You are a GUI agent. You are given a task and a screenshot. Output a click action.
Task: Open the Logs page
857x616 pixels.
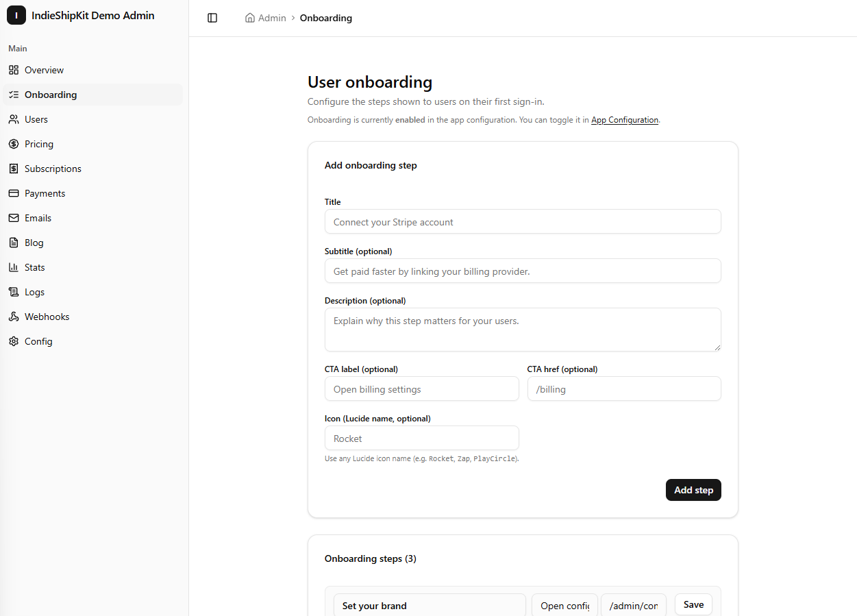[x=93, y=292]
